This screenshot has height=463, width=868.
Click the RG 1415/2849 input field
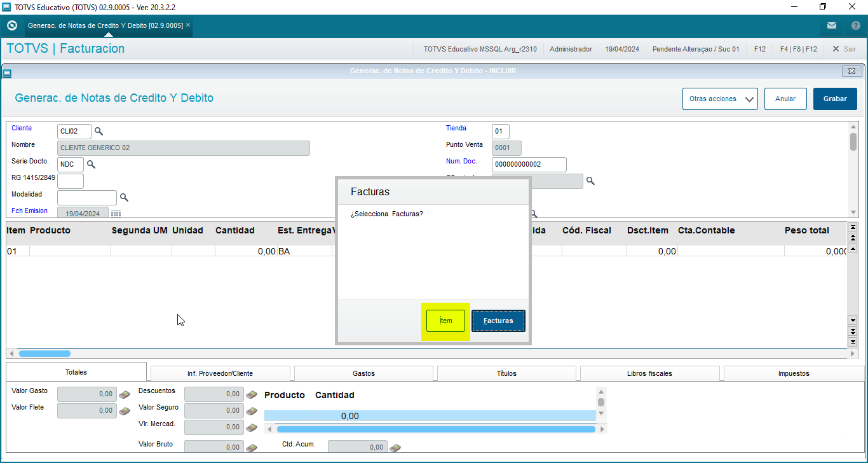point(71,181)
